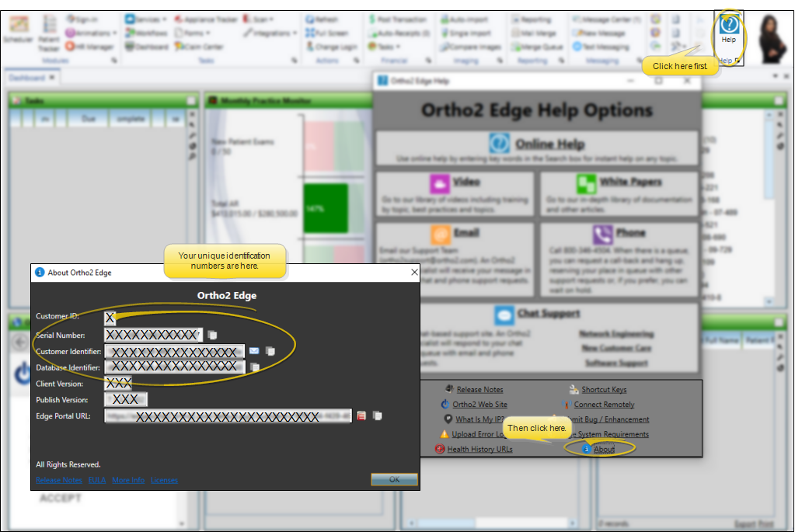The width and height of the screenshot is (795, 532).
Task: Click the red icon beside Edge Portal URL
Action: pos(361,416)
